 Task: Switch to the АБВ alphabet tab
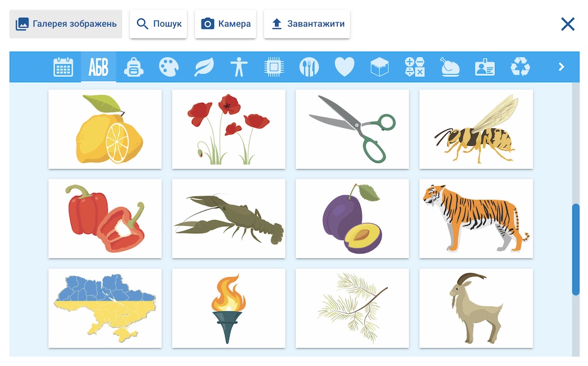pyautogui.click(x=98, y=67)
